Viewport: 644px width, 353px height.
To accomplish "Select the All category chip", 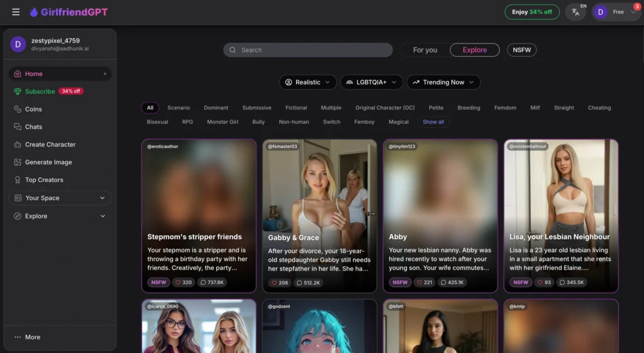I will [150, 108].
